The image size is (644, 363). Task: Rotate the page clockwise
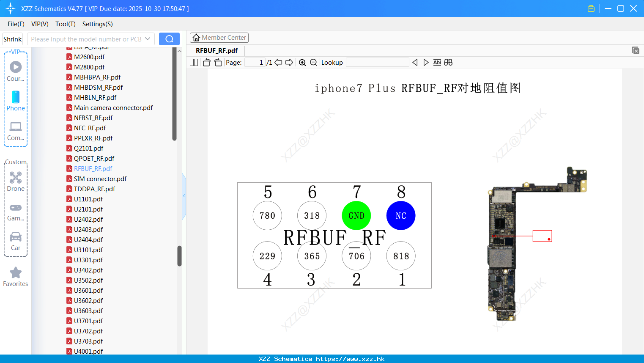(218, 62)
